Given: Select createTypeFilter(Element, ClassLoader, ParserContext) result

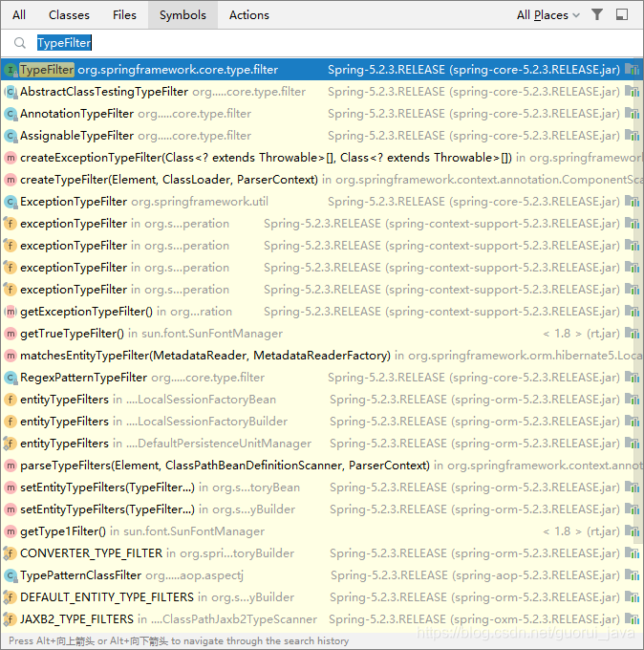Looking at the screenshot, I should tap(322, 180).
